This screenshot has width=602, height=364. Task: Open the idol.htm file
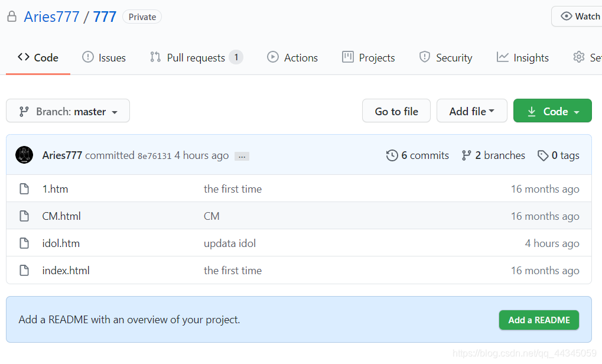pos(61,243)
